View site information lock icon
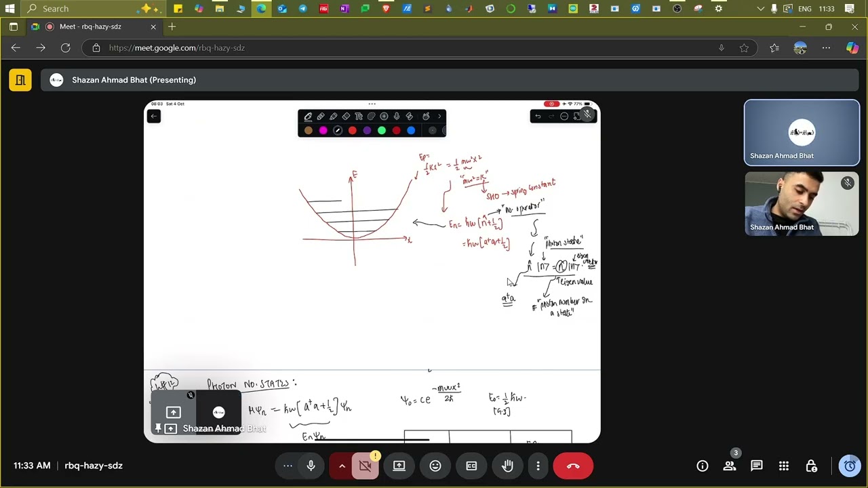868x488 pixels. click(96, 47)
